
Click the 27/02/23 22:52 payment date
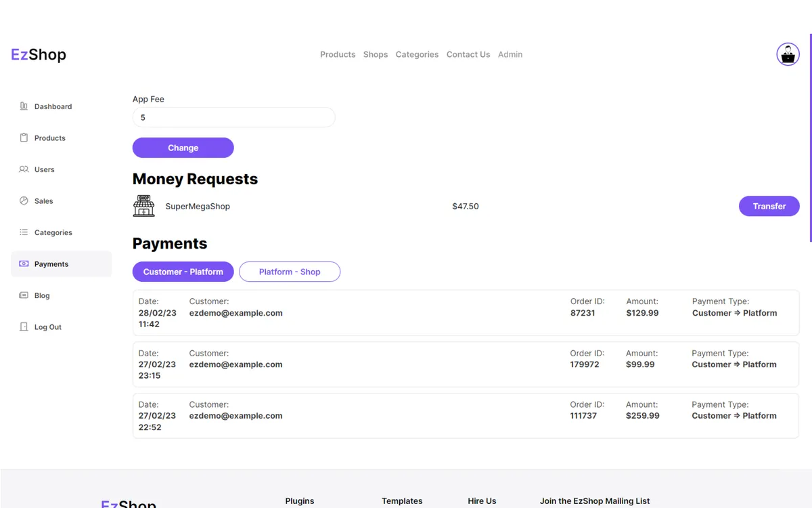tap(157, 421)
